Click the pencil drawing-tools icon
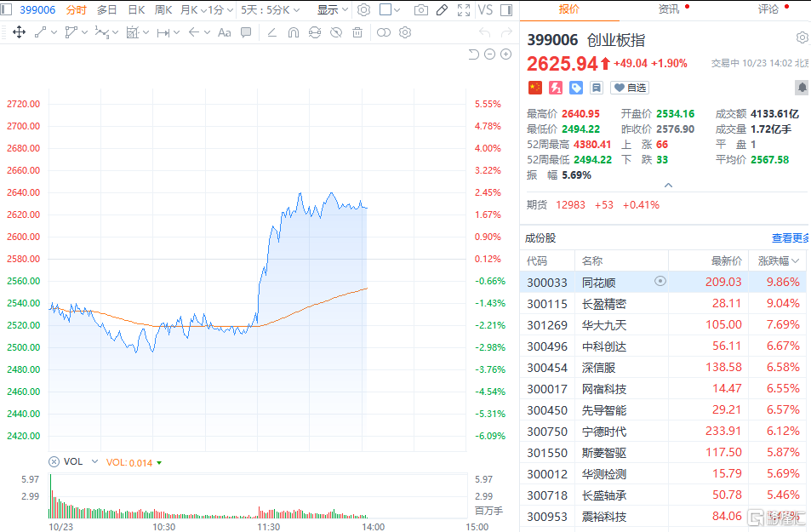This screenshot has height=532, width=811. (443, 10)
